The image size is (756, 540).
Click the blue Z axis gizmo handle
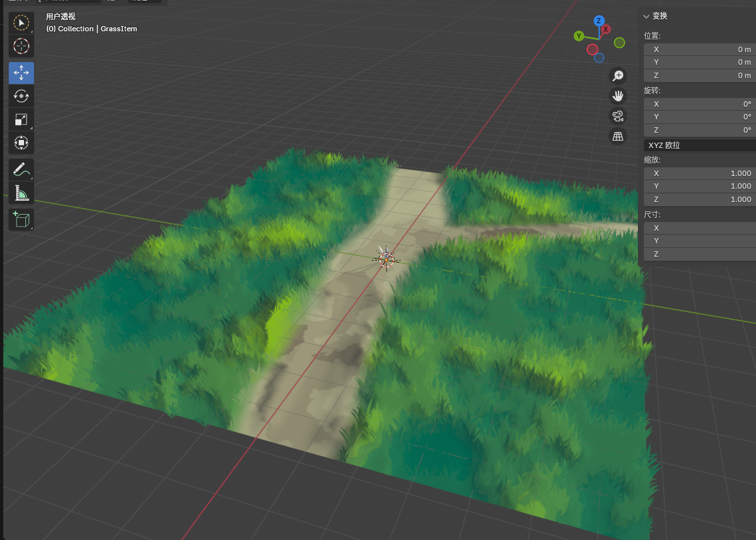click(x=599, y=21)
